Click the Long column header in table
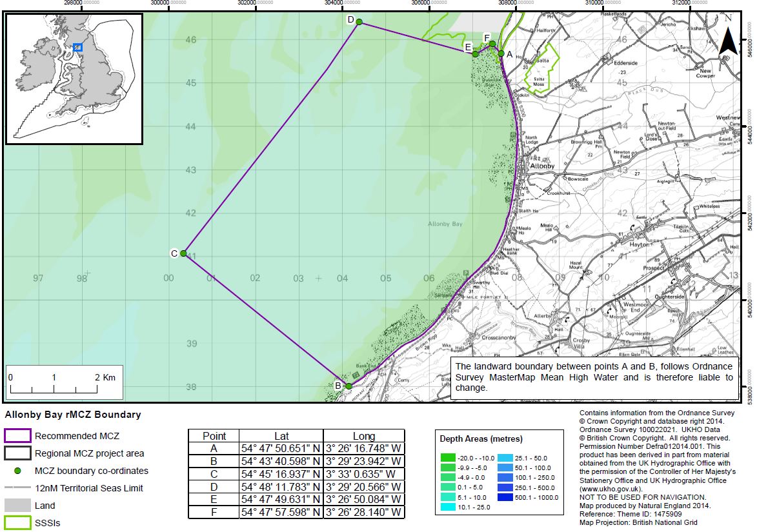The image size is (757, 532). click(363, 436)
